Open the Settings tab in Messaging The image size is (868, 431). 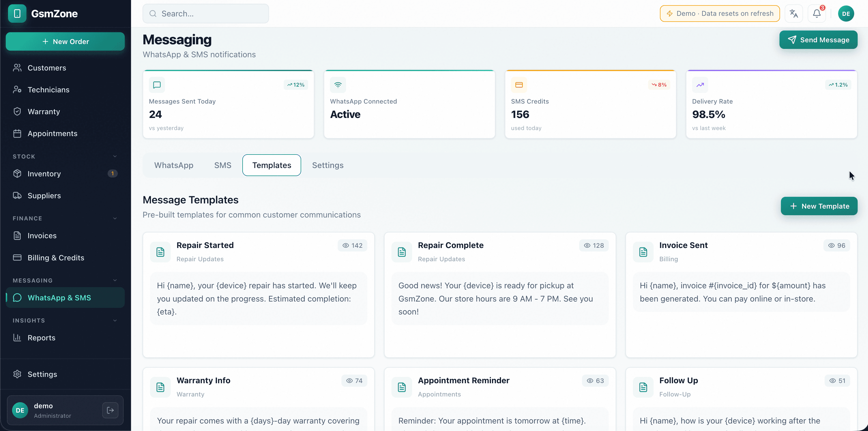point(328,165)
